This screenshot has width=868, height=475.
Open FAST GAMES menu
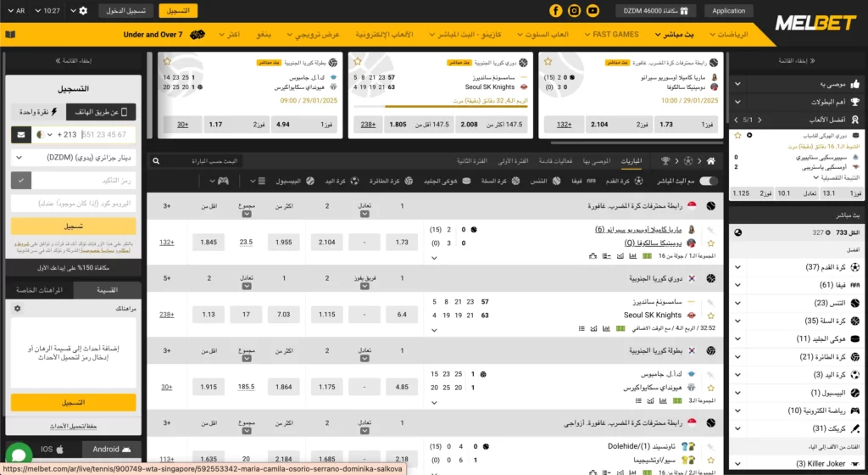(611, 34)
